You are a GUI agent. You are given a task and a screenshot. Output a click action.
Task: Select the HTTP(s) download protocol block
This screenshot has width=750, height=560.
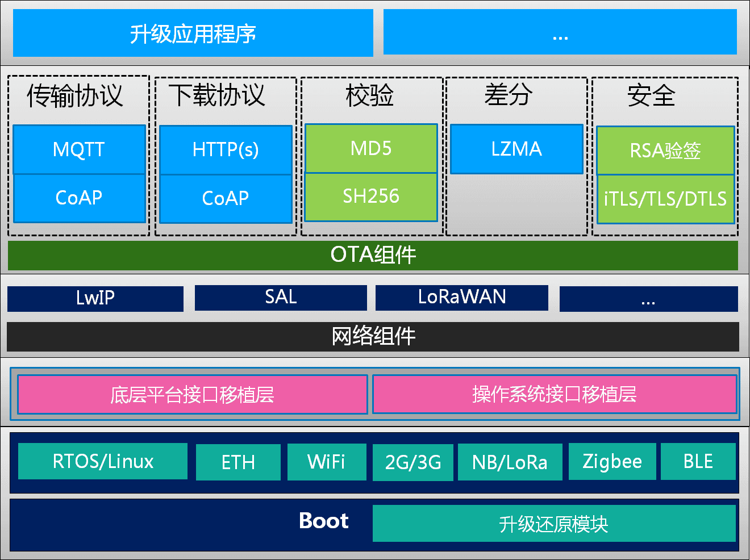[225, 149]
